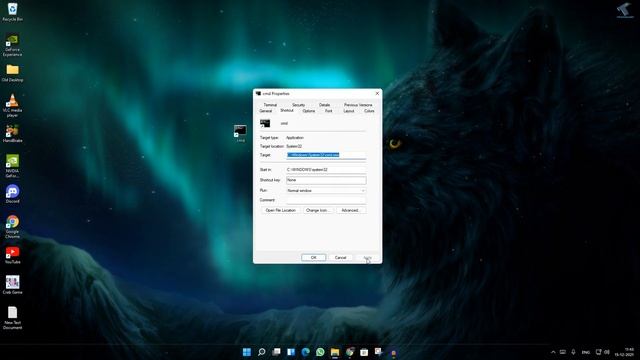Select the GeForce Experience desktop shortcut
Screen dimensions: 640x360
coord(12,45)
